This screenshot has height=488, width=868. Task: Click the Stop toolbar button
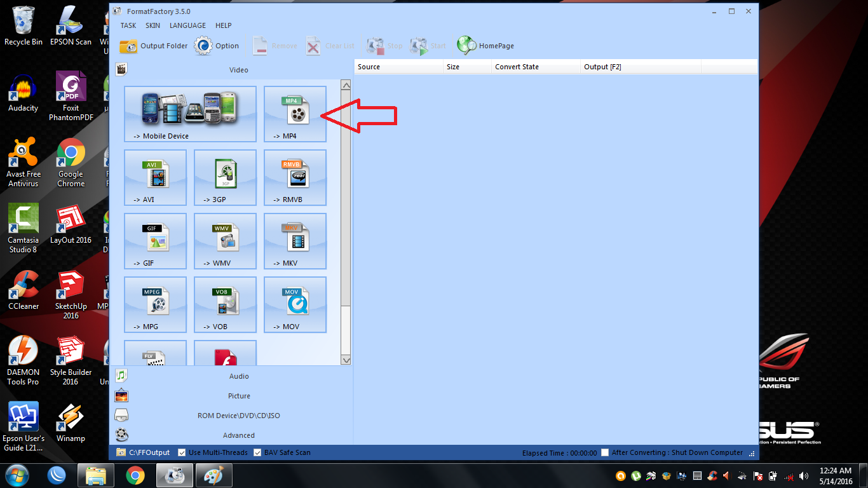385,46
